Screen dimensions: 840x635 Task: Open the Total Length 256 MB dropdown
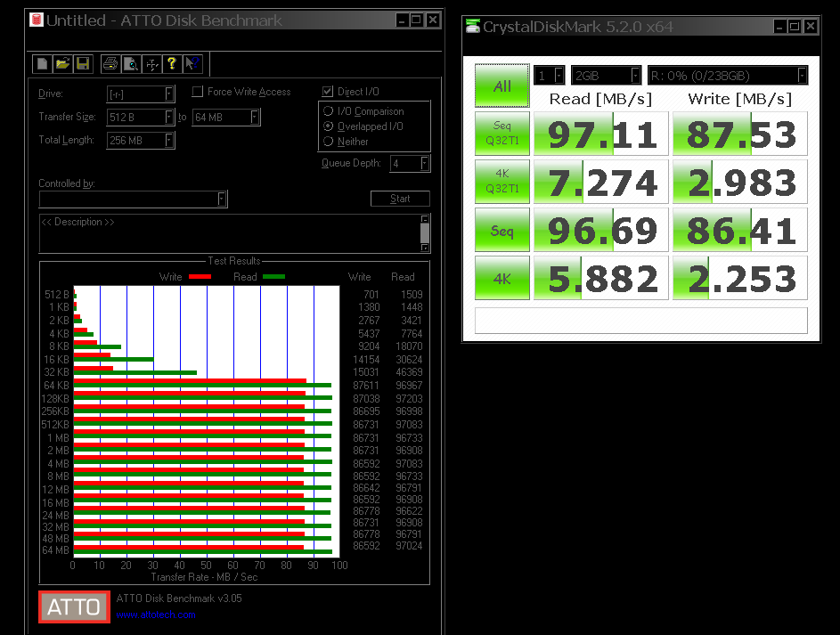(168, 141)
